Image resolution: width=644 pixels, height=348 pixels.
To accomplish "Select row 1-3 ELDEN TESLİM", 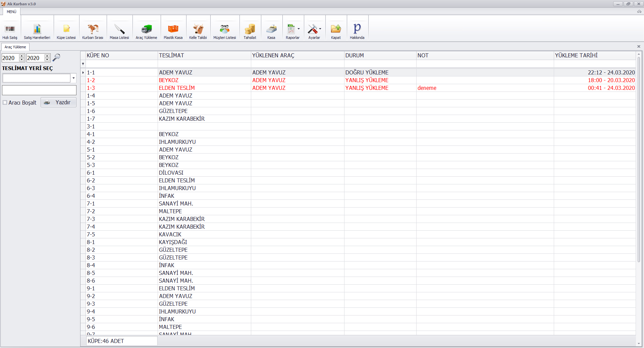I will (177, 88).
